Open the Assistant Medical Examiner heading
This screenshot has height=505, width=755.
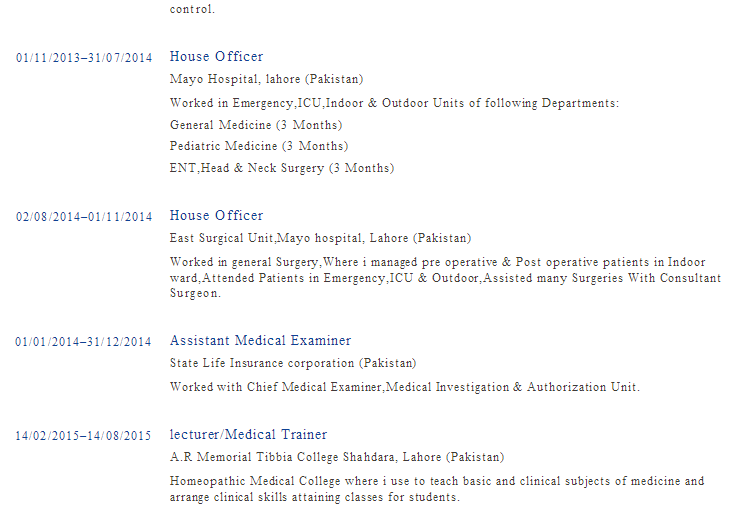pos(260,341)
